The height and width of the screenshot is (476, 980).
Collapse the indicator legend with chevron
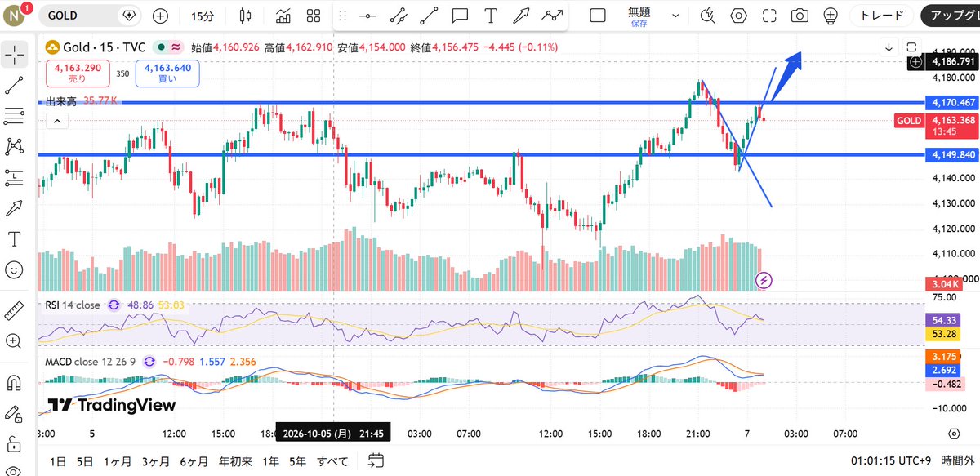56,122
